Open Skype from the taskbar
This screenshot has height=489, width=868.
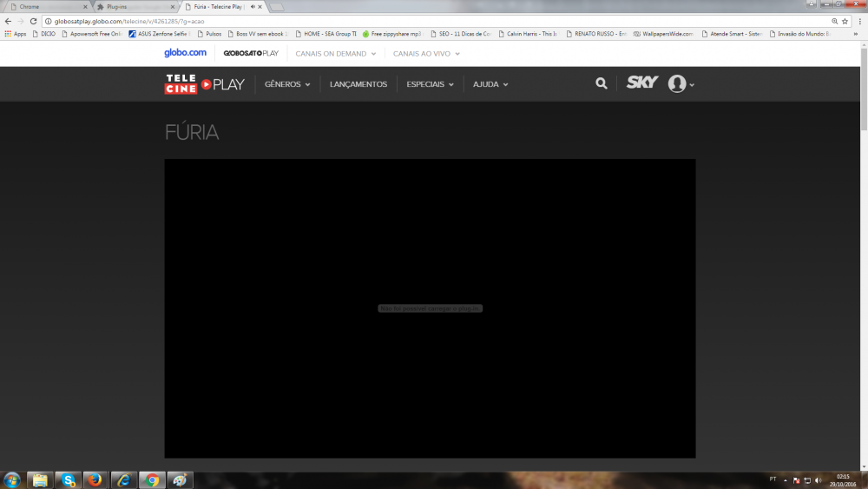pyautogui.click(x=68, y=479)
